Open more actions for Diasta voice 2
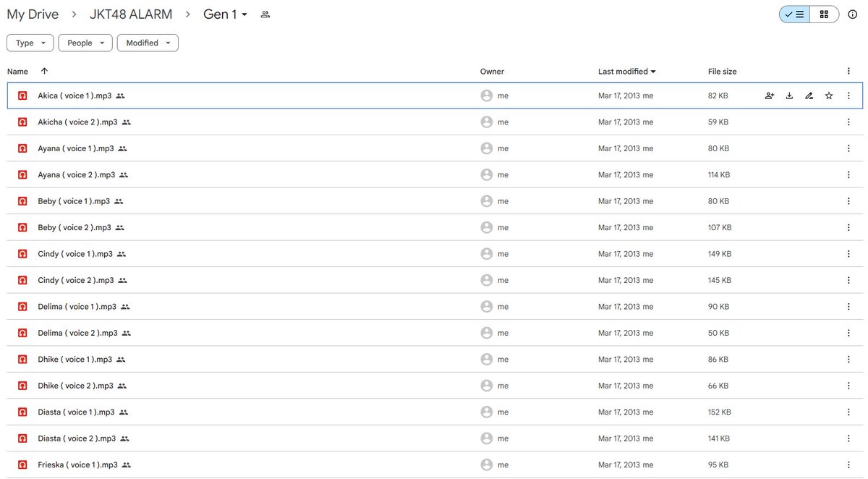 pos(848,438)
